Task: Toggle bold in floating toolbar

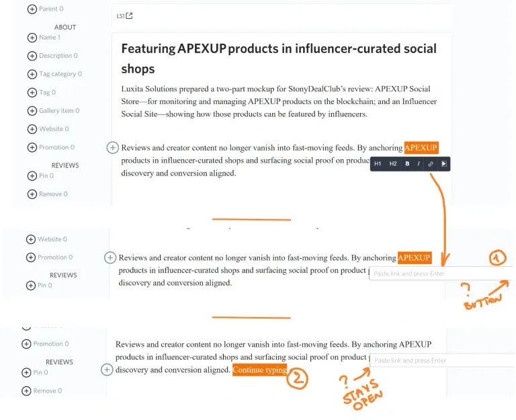Action: tap(407, 164)
